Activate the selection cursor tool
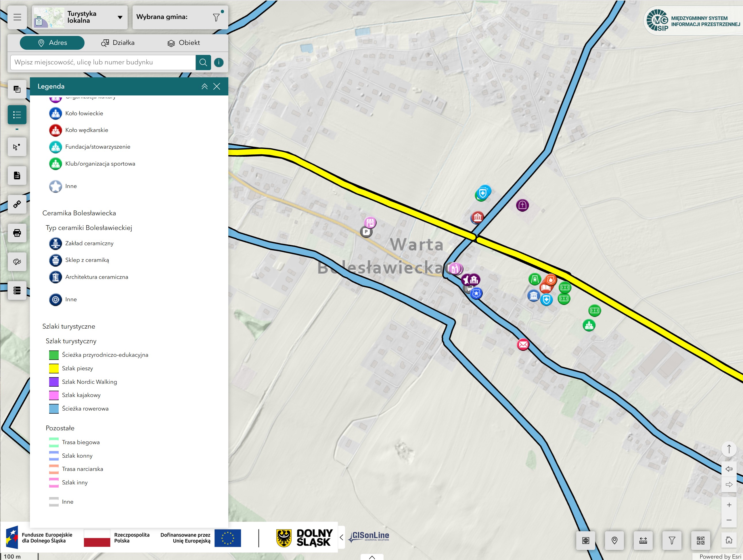This screenshot has height=560, width=743. click(17, 147)
